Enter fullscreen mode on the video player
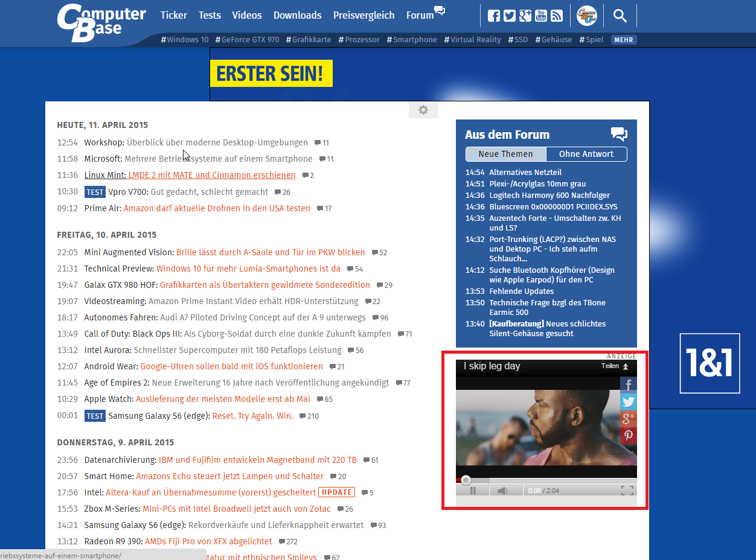756x560 pixels. 627,491
